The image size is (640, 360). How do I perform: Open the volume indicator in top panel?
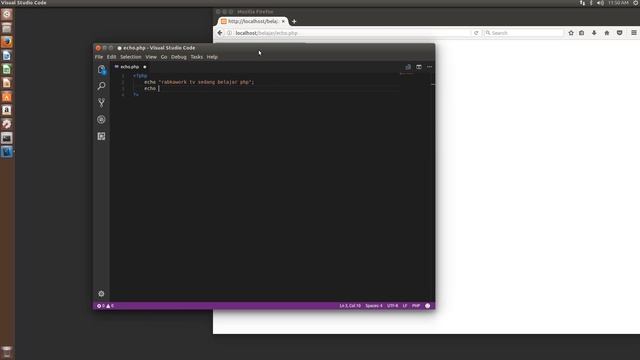[600, 3]
